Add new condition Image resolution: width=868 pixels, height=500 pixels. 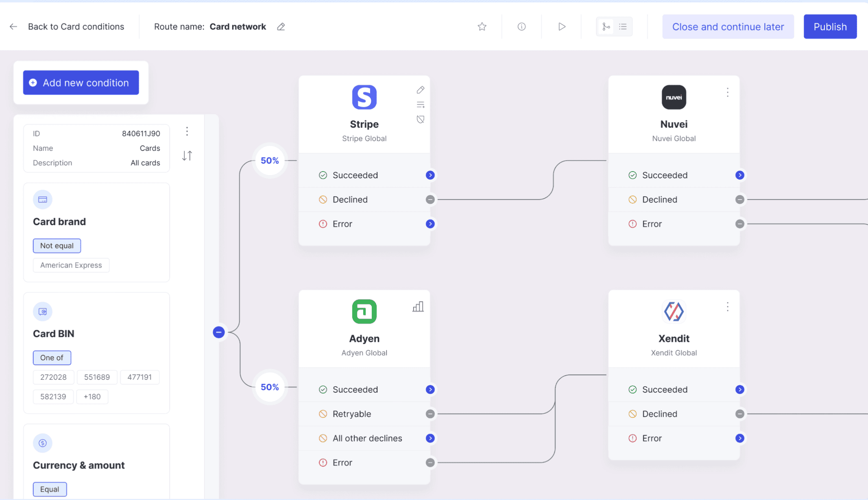(81, 83)
